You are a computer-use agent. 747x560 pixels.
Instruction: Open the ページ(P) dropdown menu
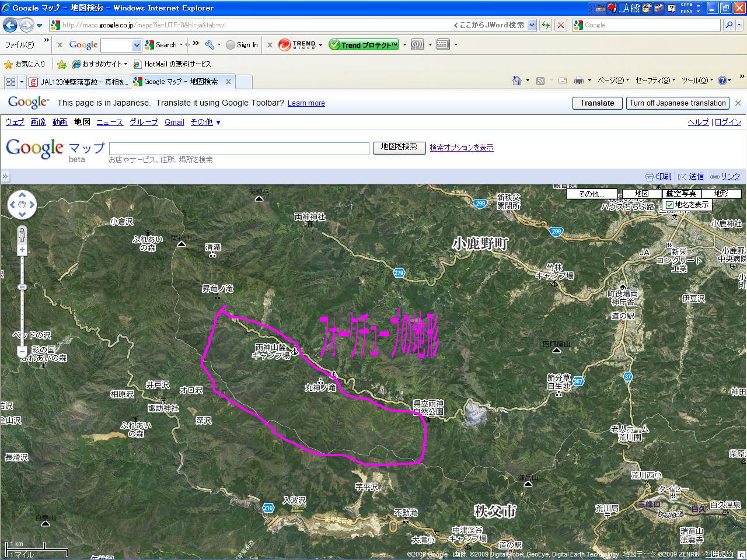coord(613,80)
